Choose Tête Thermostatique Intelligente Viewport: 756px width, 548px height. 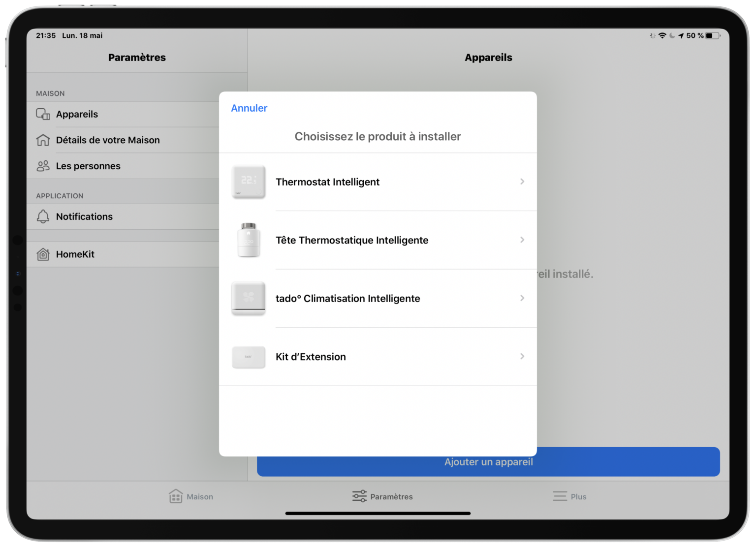tap(378, 240)
